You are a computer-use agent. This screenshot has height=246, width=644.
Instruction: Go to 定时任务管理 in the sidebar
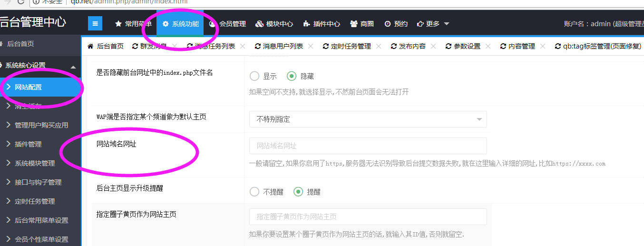35,201
